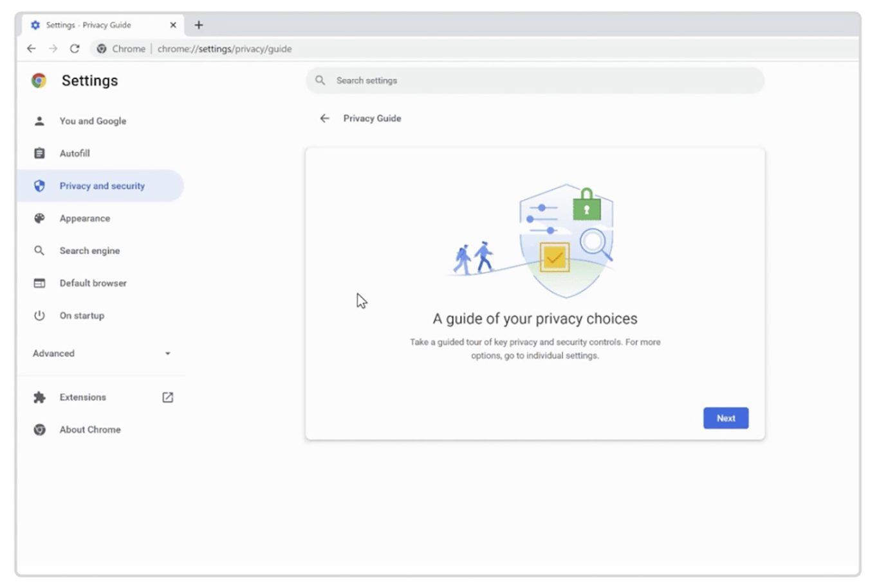Image resolution: width=879 pixels, height=588 pixels.
Task: Click the magnifier icon in search settings
Action: (320, 80)
